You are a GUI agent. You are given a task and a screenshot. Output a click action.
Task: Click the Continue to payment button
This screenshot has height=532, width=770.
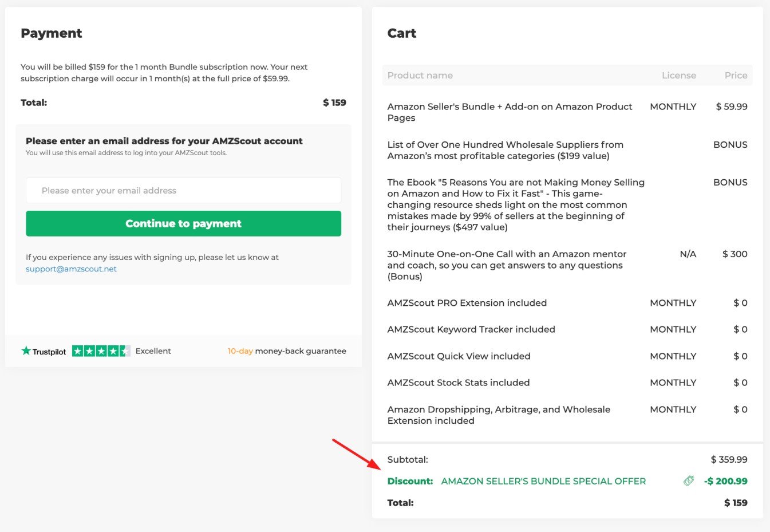tap(183, 223)
